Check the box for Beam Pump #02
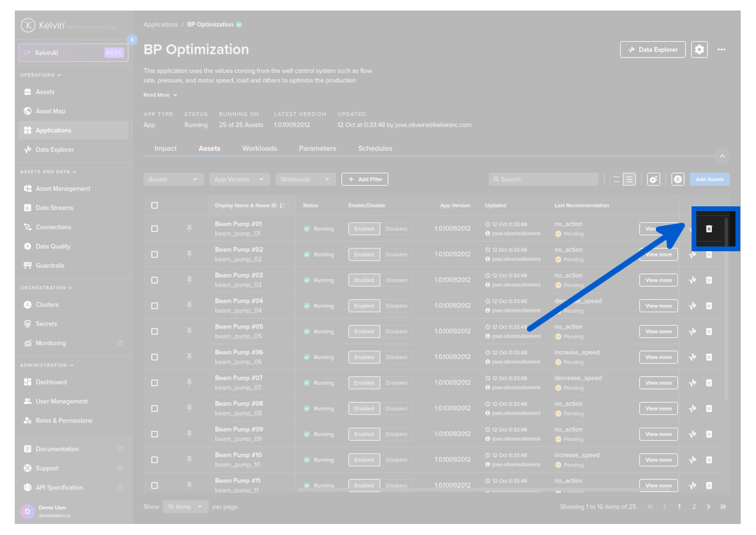The image size is (756, 535). click(155, 255)
